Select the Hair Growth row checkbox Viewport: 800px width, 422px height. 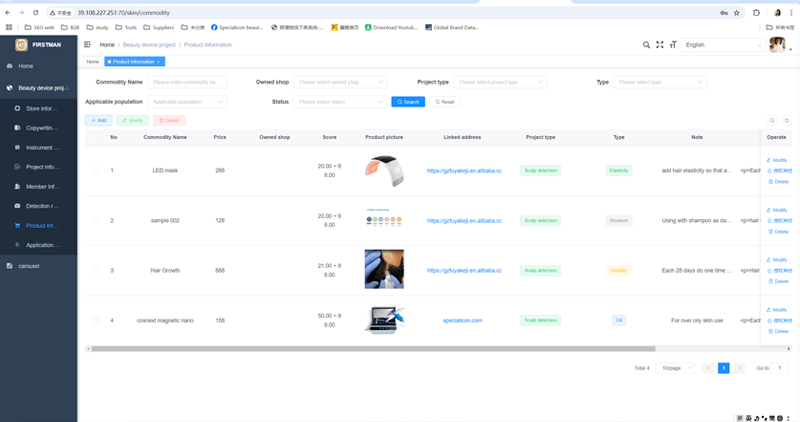[x=96, y=270]
